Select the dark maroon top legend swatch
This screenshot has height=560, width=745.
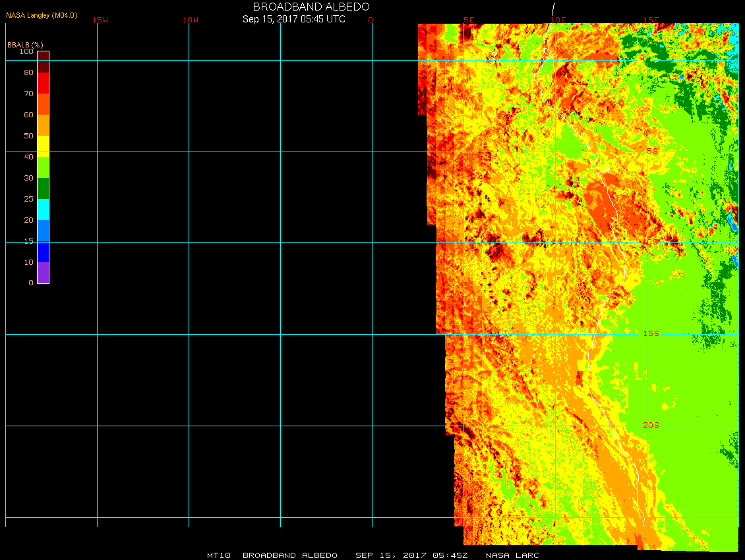click(x=43, y=56)
